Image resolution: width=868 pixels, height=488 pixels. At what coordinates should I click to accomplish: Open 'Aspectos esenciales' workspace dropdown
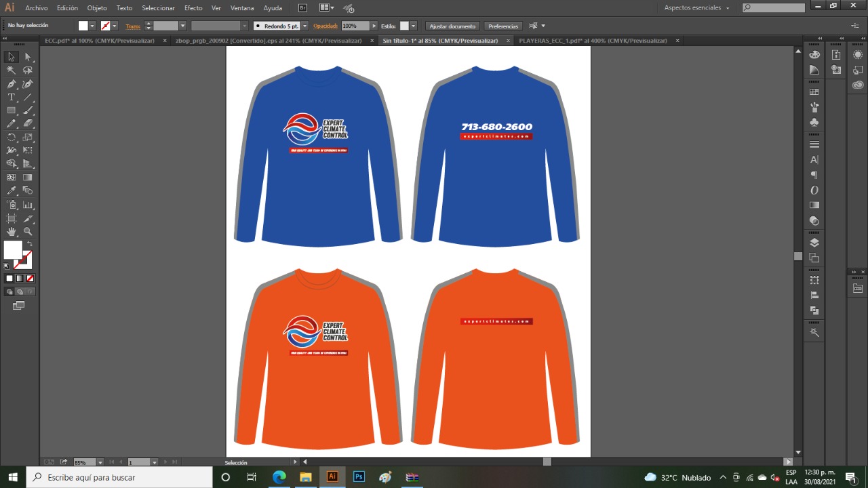[x=697, y=8]
